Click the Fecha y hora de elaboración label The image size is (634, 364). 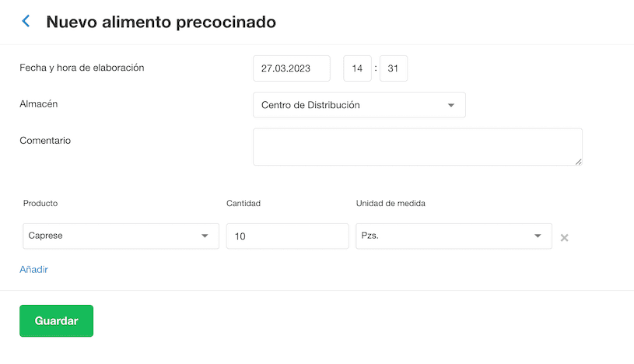82,68
